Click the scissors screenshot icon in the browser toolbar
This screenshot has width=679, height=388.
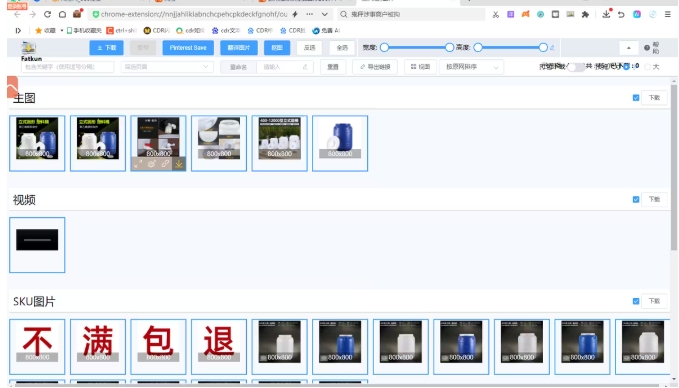point(496,14)
